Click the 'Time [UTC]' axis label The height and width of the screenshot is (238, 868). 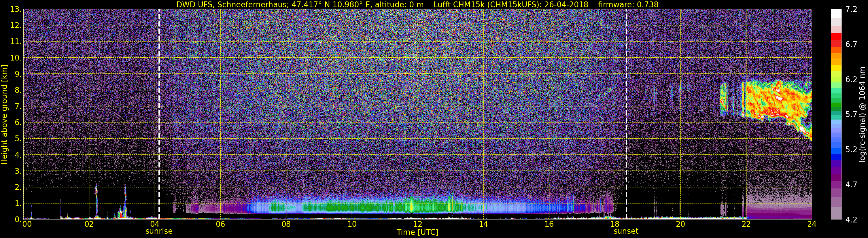(417, 232)
